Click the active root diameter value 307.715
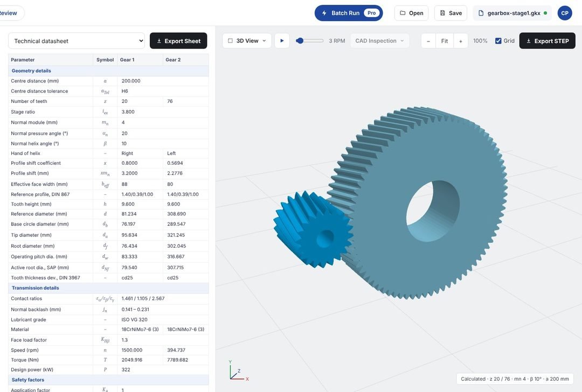The width and height of the screenshot is (582, 392). (x=175, y=268)
